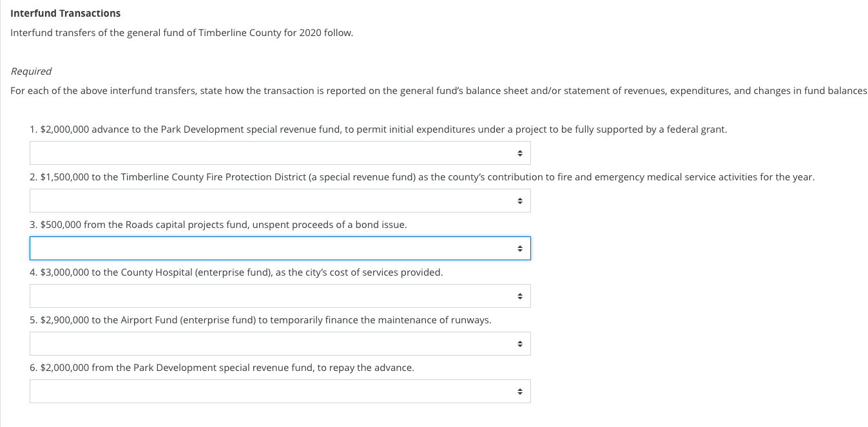Click the arrows inside the highlighted question 3 box
Image resolution: width=868 pixels, height=427 pixels.
point(519,248)
